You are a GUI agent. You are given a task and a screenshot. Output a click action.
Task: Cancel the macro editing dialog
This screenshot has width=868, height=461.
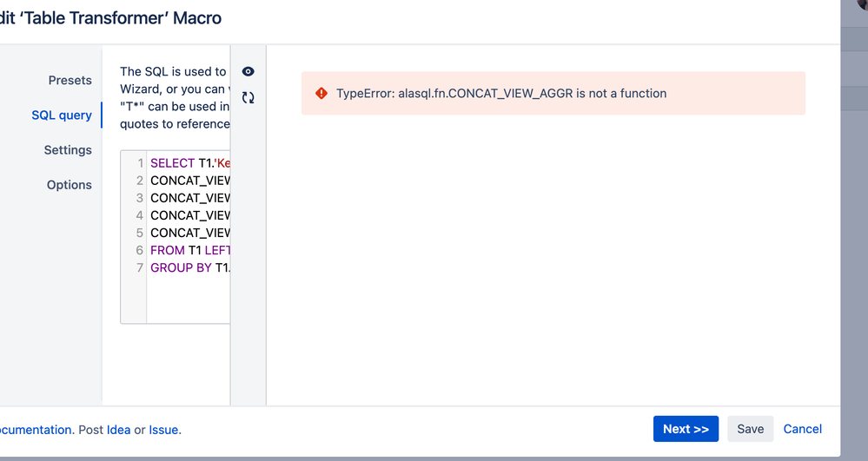(802, 429)
